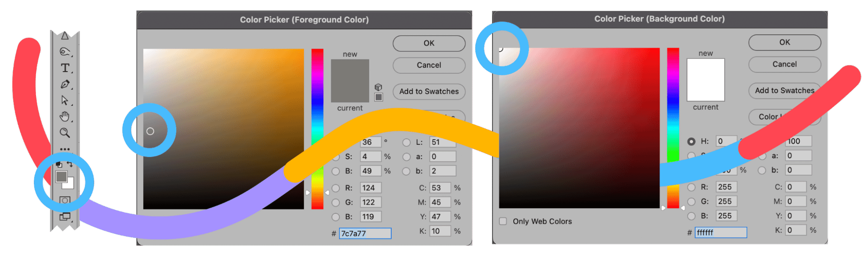Click OK in Foreground Color picker
Viewport: 868px width, 258px height.
coord(429,43)
